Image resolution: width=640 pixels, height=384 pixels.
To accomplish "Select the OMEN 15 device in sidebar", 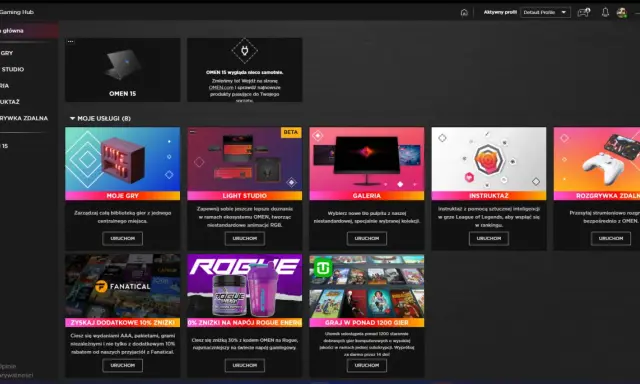I will pyautogui.click(x=4, y=146).
